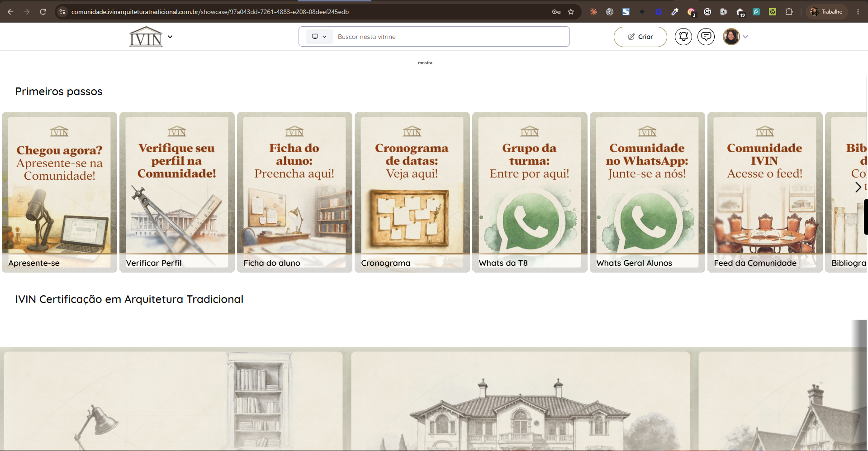Image resolution: width=868 pixels, height=451 pixels.
Task: Open the browser extensions puzzle icon
Action: pos(789,12)
